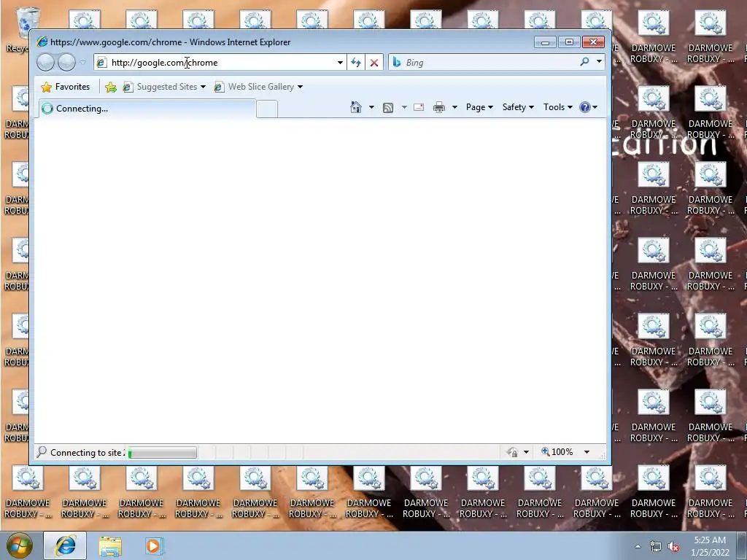747x560 pixels.
Task: Click the Home page icon
Action: click(x=355, y=107)
